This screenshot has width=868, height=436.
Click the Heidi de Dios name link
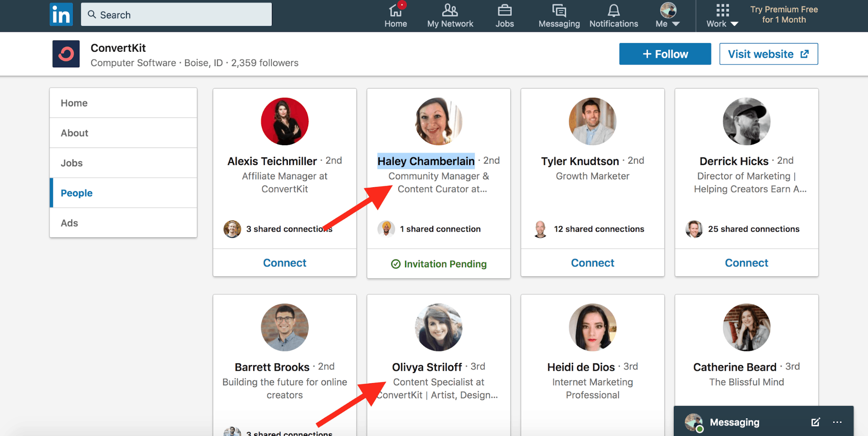pyautogui.click(x=581, y=367)
